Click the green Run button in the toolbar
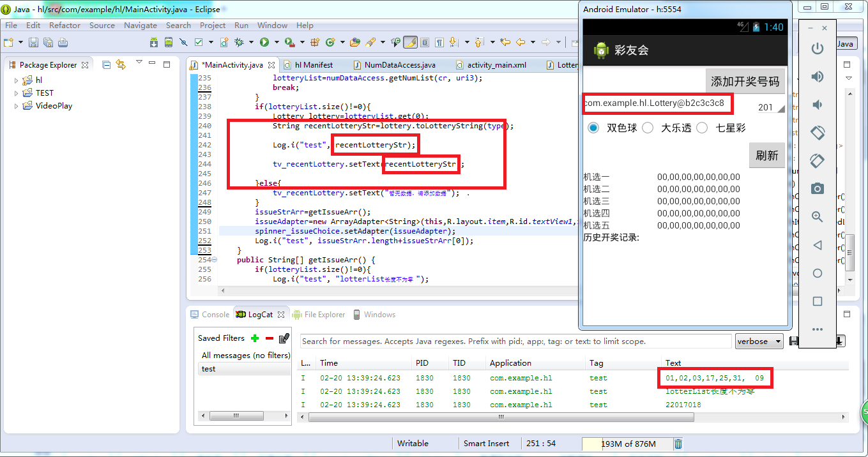 (x=264, y=43)
